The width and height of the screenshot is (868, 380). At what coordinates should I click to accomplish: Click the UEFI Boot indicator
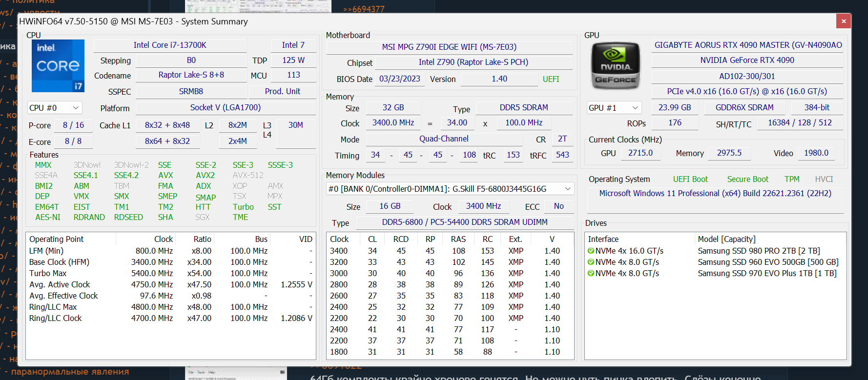point(690,180)
